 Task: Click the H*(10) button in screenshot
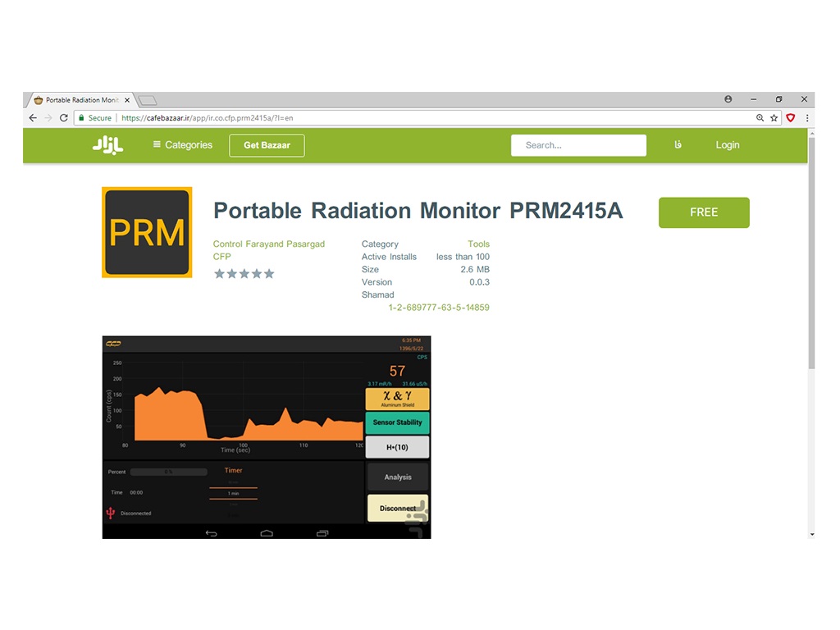click(x=398, y=447)
